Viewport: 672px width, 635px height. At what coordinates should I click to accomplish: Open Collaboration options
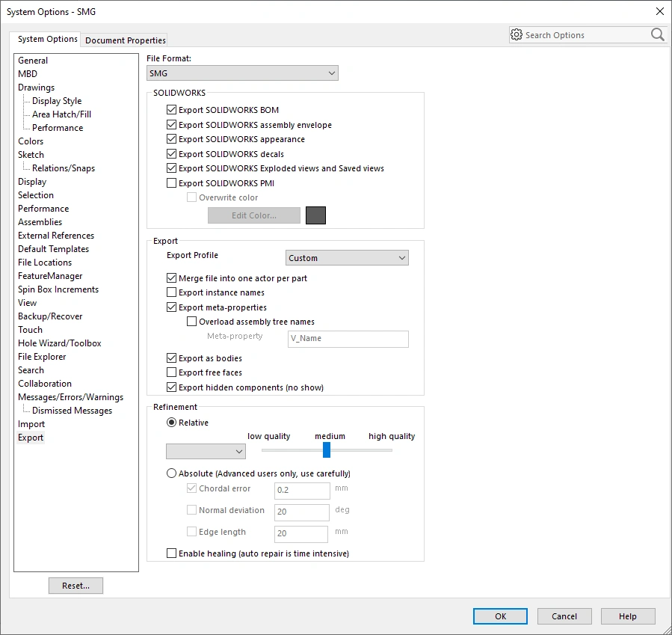[x=45, y=384]
